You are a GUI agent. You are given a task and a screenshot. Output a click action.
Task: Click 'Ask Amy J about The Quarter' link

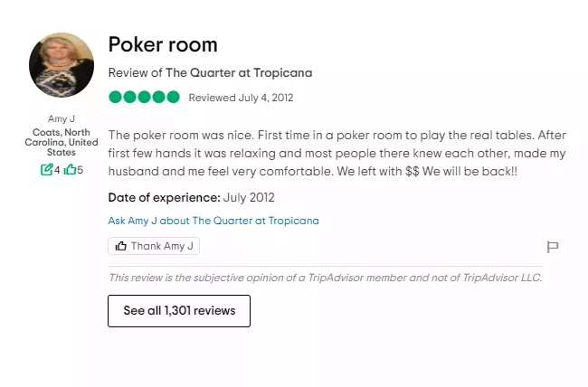pyautogui.click(x=213, y=221)
